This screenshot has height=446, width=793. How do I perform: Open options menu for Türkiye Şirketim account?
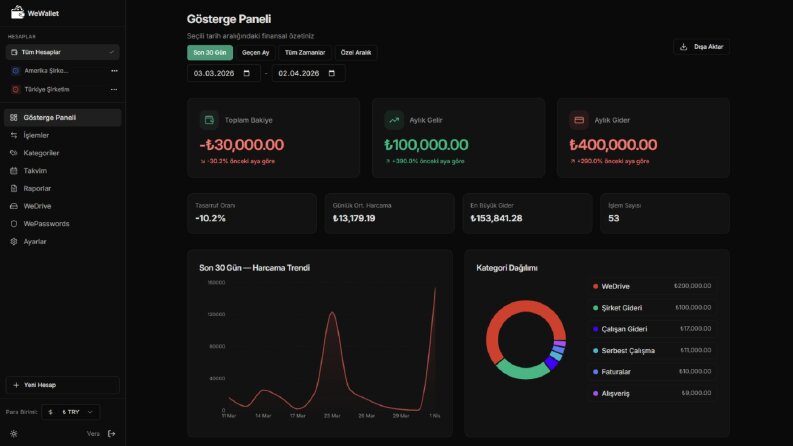114,90
